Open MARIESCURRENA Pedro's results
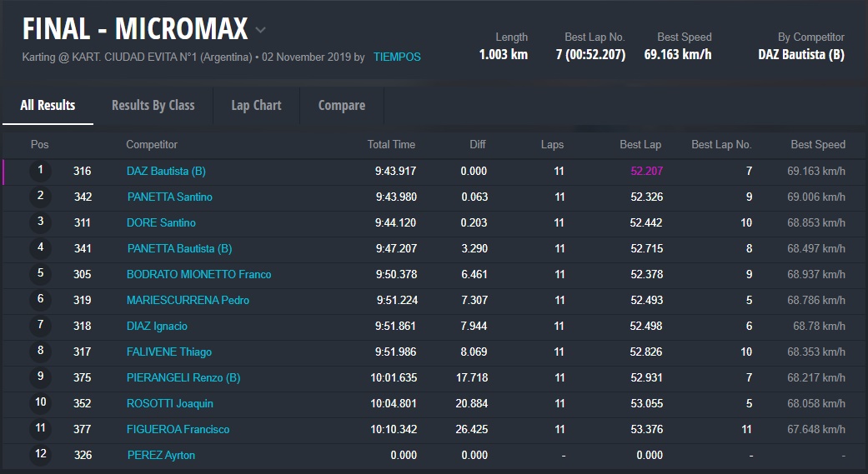 click(188, 301)
